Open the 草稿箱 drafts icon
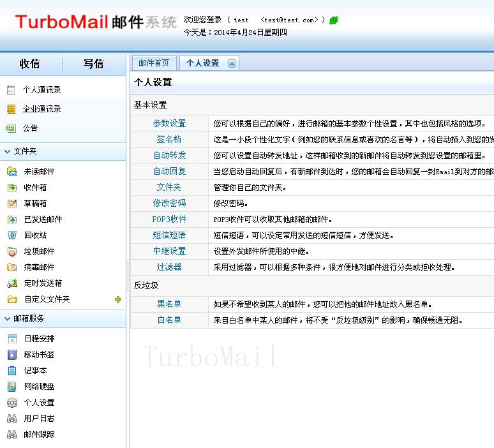 [12, 204]
